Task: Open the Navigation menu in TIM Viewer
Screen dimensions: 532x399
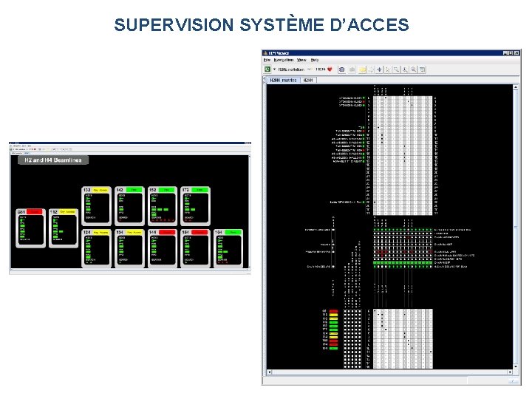Action: pos(283,60)
